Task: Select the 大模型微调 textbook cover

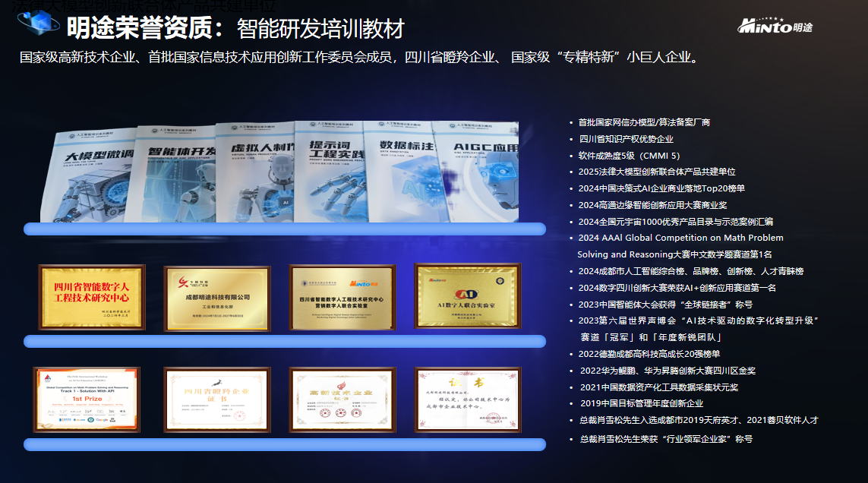Action: (89, 175)
